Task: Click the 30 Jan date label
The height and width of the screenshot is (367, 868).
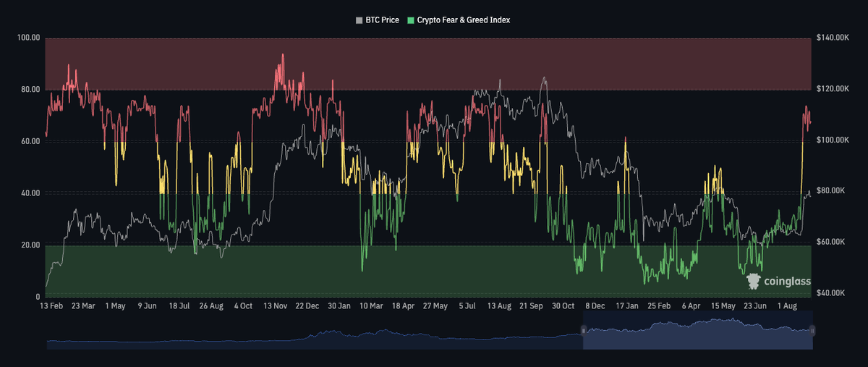Action: [x=339, y=306]
